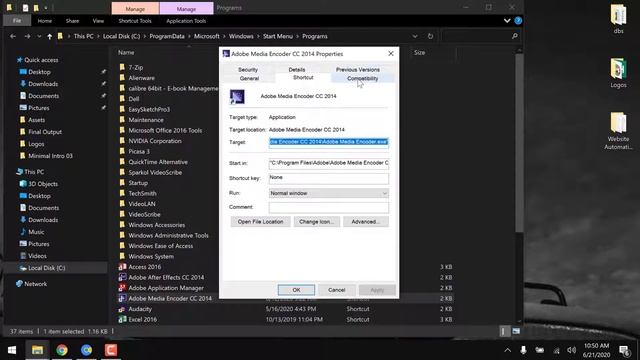The height and width of the screenshot is (360, 640).
Task: Click ProgramData in the address breadcrumb
Action: (x=167, y=36)
